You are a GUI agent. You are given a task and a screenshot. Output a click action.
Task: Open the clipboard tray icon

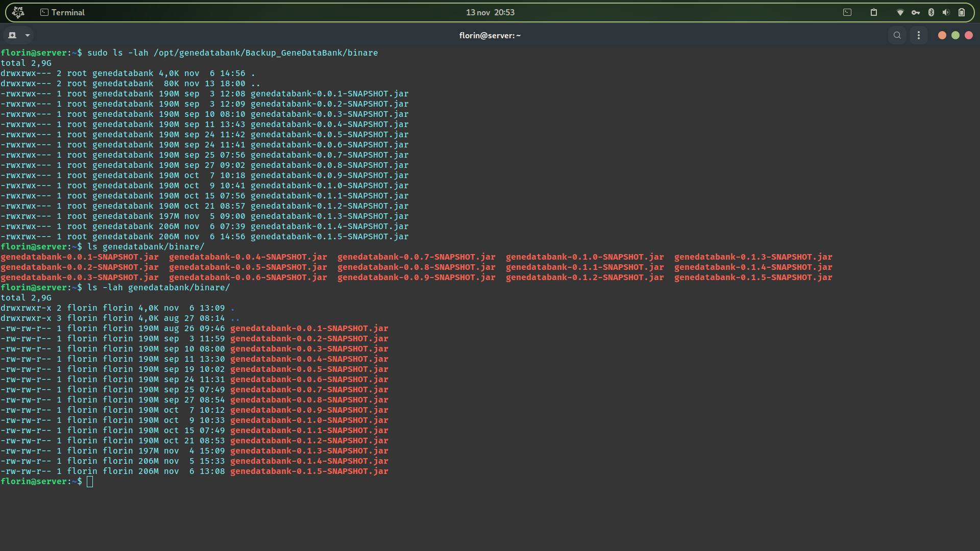pyautogui.click(x=874, y=12)
